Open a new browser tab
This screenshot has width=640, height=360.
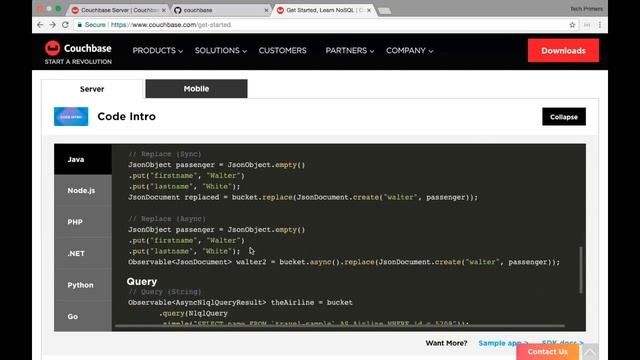coord(384,11)
